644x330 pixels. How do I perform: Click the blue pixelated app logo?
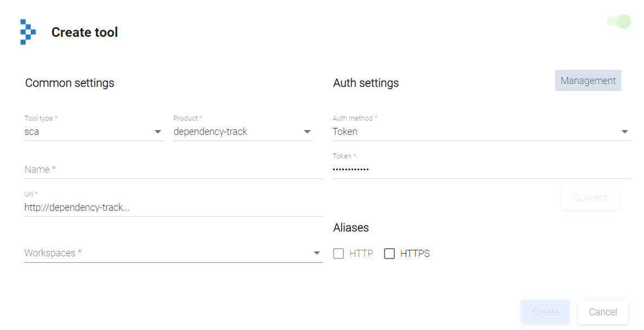click(28, 32)
